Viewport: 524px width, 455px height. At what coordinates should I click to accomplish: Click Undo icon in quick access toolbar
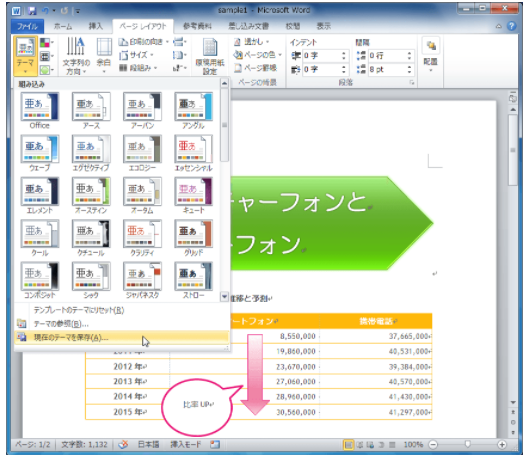coord(45,11)
